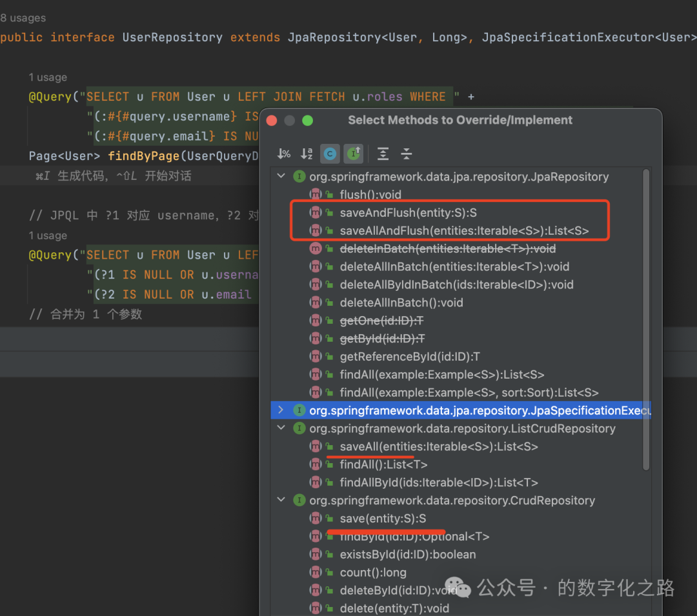Close the Override/Implement dialog
The width and height of the screenshot is (697, 616).
(272, 121)
